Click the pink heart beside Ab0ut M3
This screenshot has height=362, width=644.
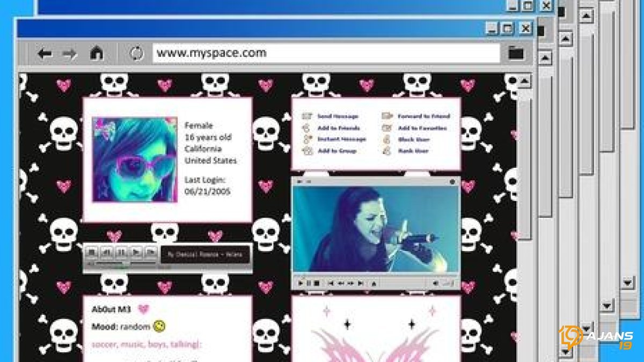[x=143, y=309]
